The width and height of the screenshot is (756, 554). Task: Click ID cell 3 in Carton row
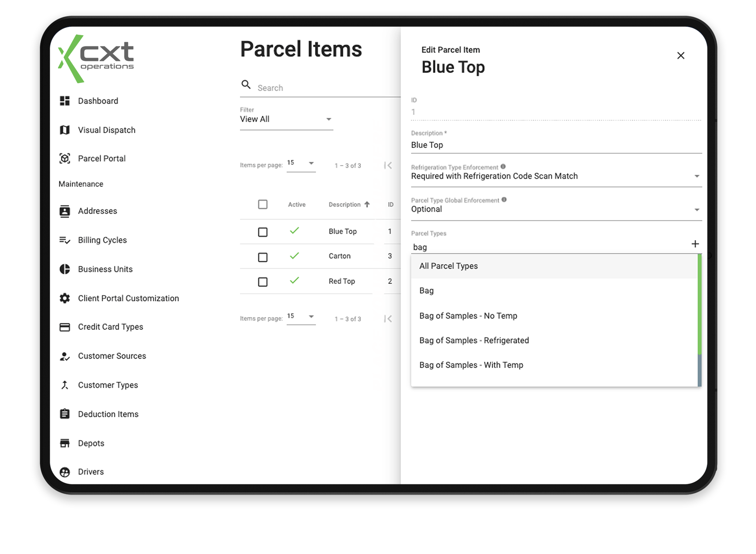tap(390, 256)
